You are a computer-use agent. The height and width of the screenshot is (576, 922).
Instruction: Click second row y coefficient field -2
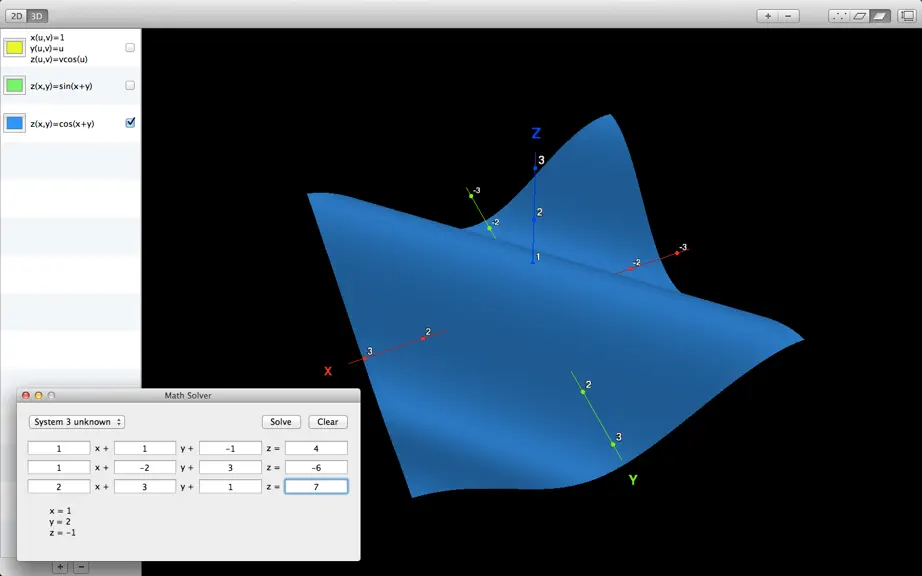pos(145,468)
